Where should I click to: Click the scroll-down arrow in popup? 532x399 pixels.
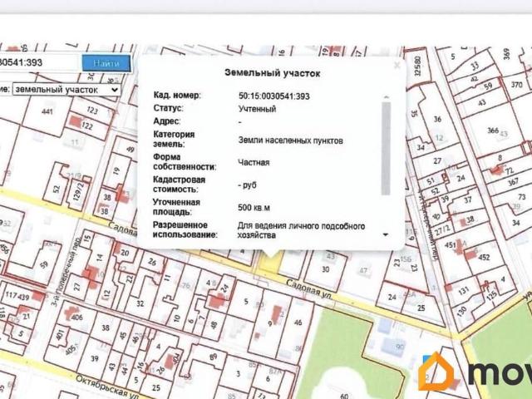pyautogui.click(x=386, y=234)
